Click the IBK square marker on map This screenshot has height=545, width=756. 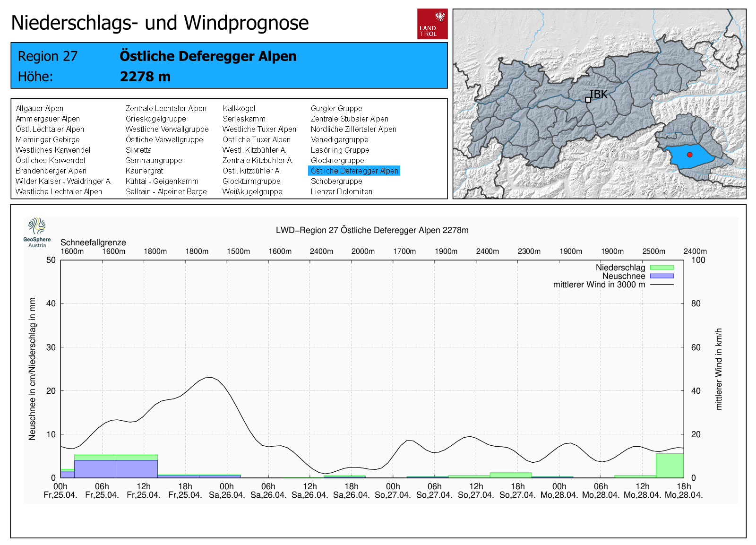point(588,100)
